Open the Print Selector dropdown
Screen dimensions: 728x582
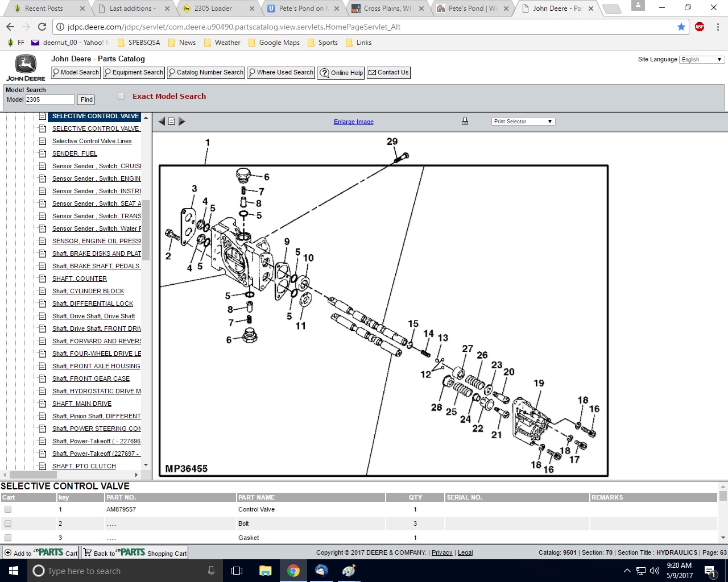tap(523, 121)
